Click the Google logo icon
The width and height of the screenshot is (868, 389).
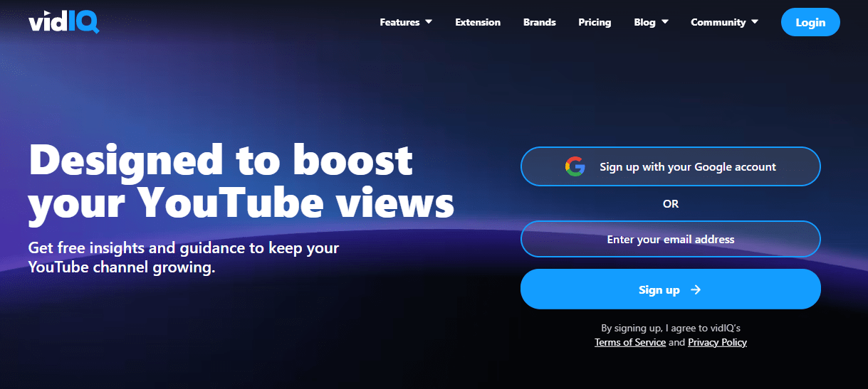point(575,167)
